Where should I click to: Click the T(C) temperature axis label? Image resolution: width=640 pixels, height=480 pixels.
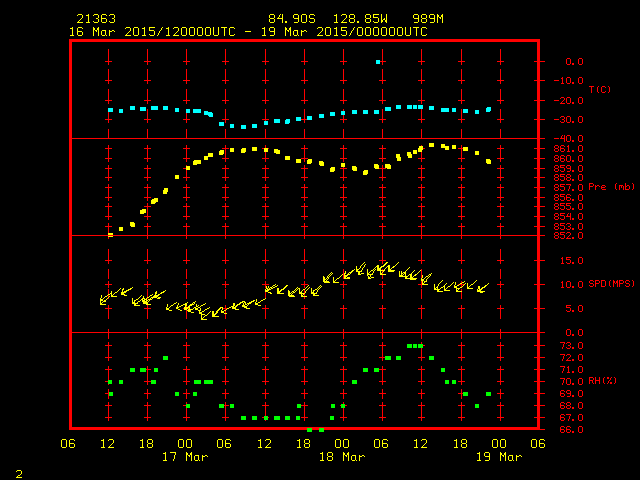tap(600, 89)
